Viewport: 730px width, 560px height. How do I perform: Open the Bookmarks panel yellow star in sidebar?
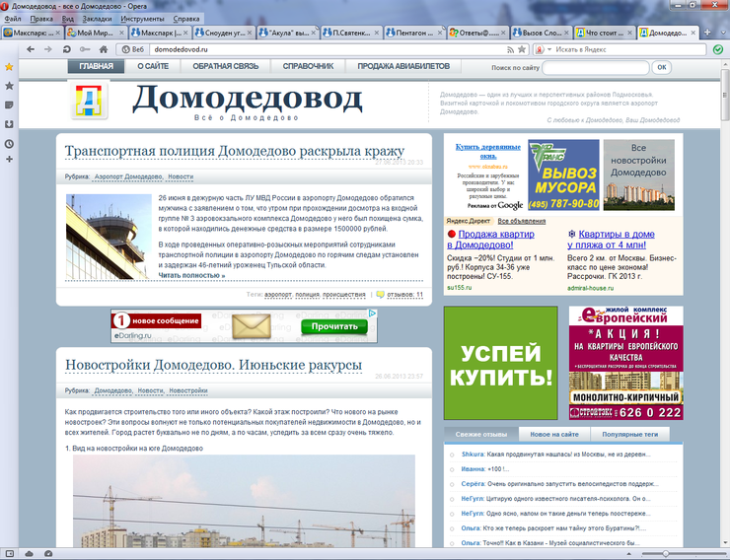click(x=9, y=67)
